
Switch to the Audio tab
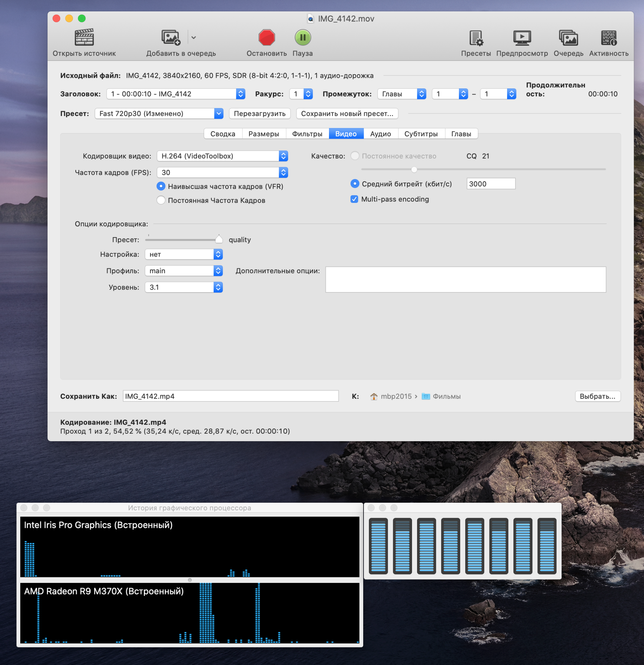pos(380,134)
